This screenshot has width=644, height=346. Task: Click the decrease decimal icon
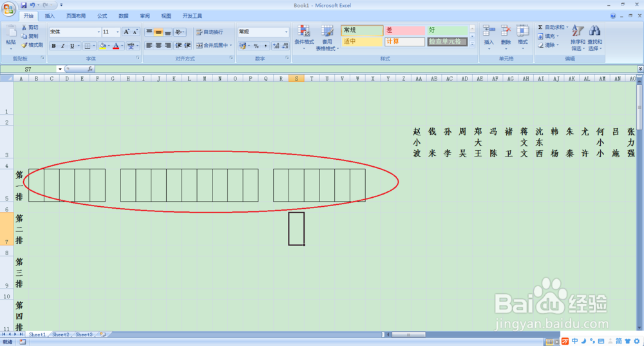285,46
